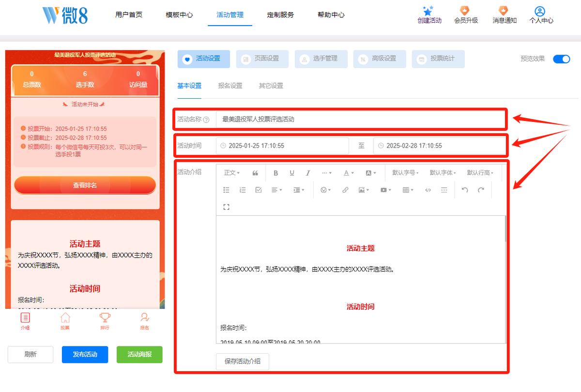This screenshot has width=581, height=392.
Task: Open the text background color picker
Action: point(371,173)
